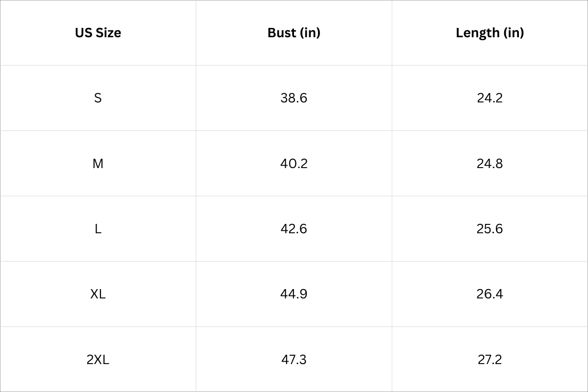
Task: Click length value 24.8
Action: pos(490,163)
